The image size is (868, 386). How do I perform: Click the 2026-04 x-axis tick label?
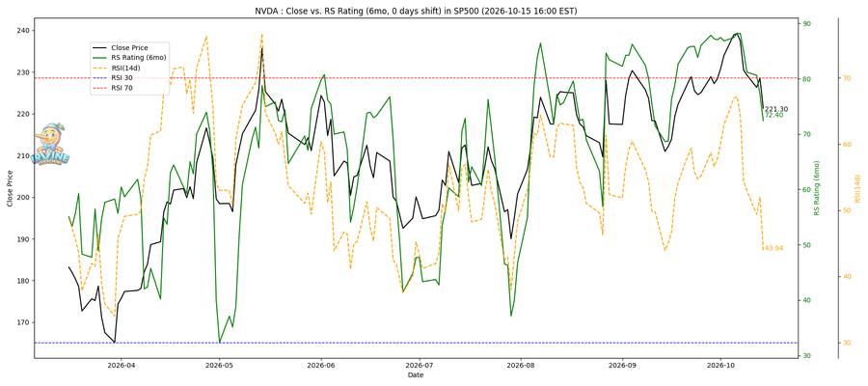click(120, 366)
